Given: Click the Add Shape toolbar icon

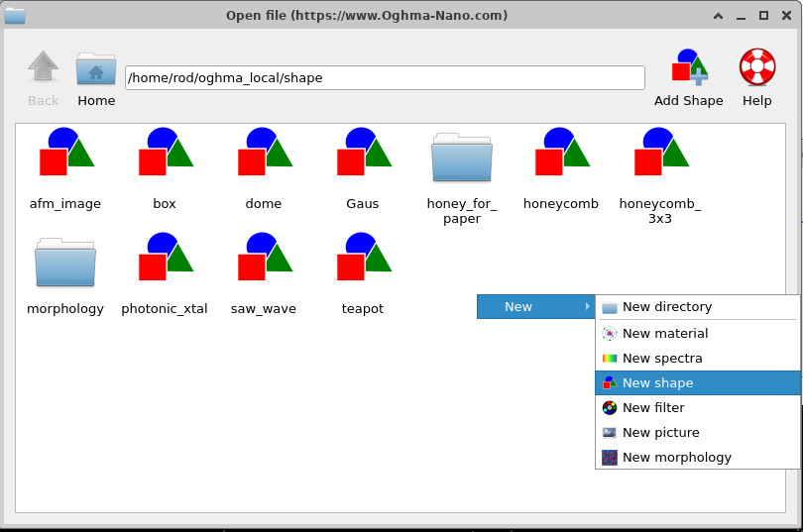Looking at the screenshot, I should (x=689, y=66).
